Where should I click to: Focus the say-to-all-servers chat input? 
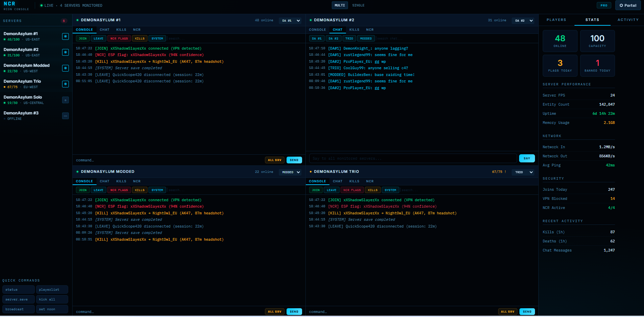[x=413, y=158]
